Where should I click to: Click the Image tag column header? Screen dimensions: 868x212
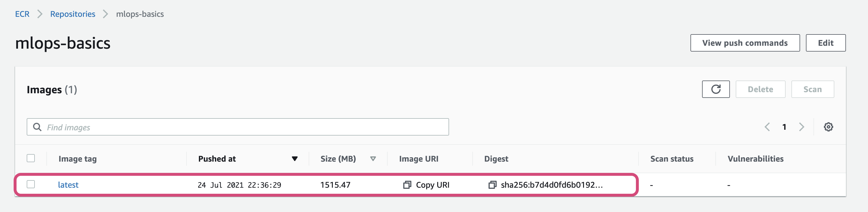pos(77,159)
